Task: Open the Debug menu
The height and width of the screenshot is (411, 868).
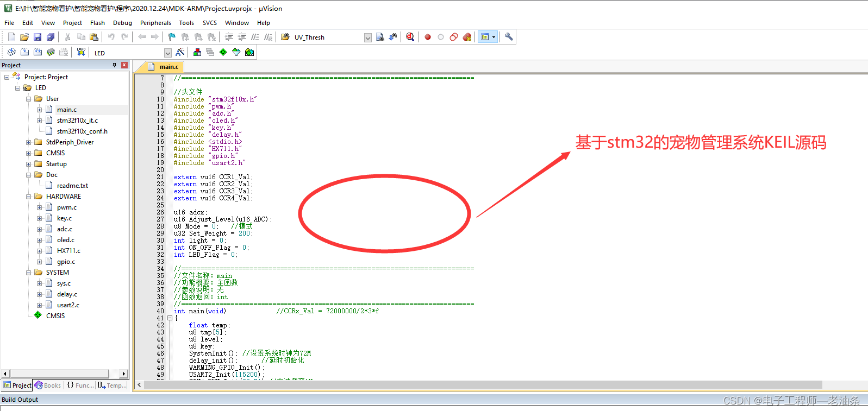Action: pyautogui.click(x=122, y=23)
